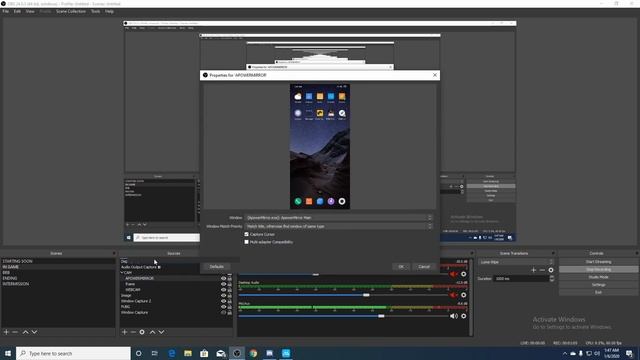This screenshot has width=640, height=360.
Task: Click Desktop Audio volume slider
Action: point(343,295)
